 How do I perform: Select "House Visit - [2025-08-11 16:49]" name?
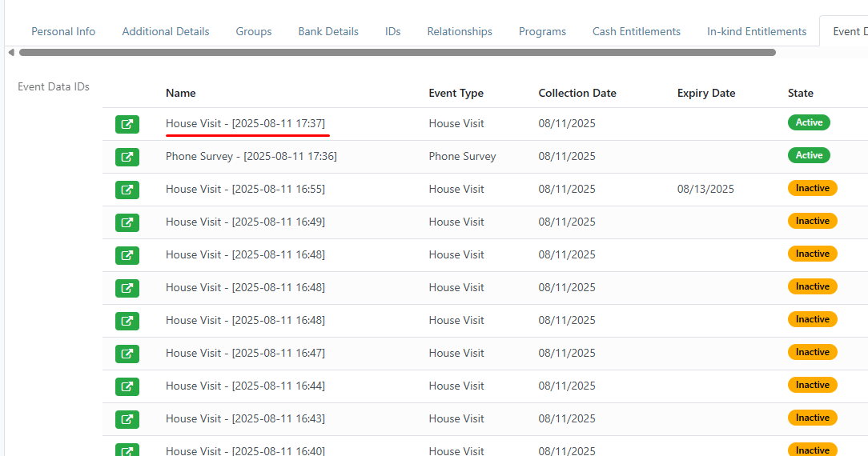tap(245, 222)
